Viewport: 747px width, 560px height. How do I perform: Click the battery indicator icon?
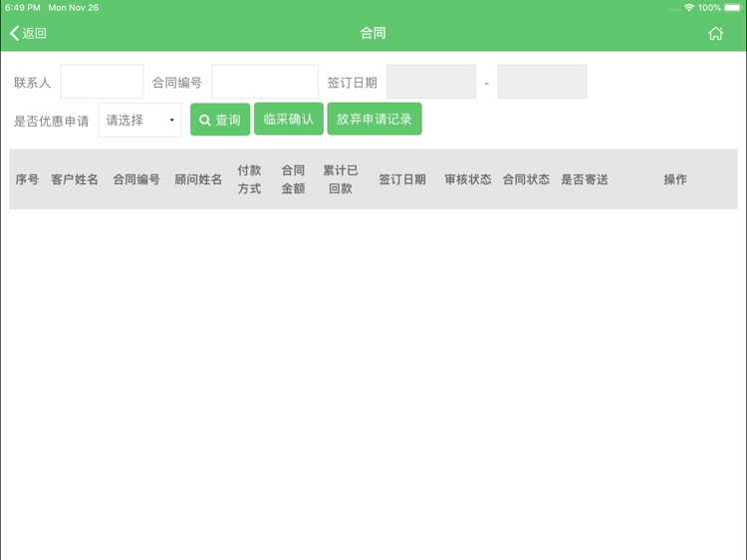click(x=732, y=8)
